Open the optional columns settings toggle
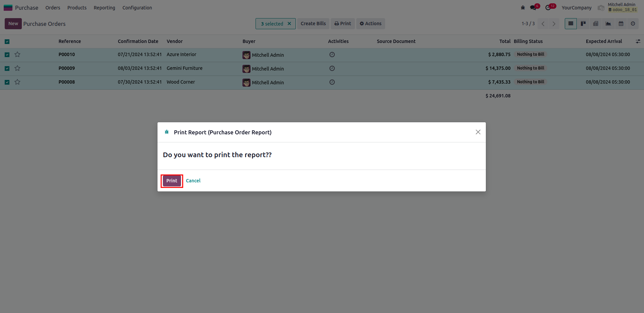Image resolution: width=644 pixels, height=313 pixels. point(638,41)
